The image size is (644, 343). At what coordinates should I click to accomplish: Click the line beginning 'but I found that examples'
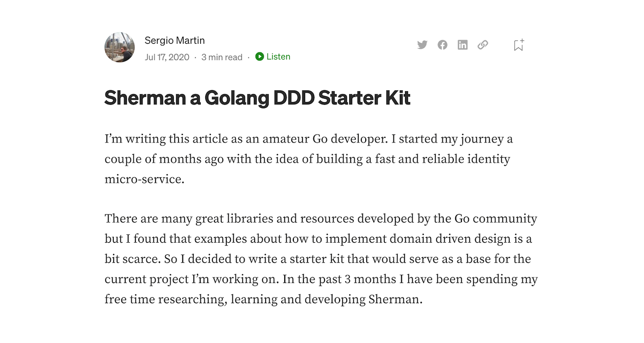(x=318, y=239)
